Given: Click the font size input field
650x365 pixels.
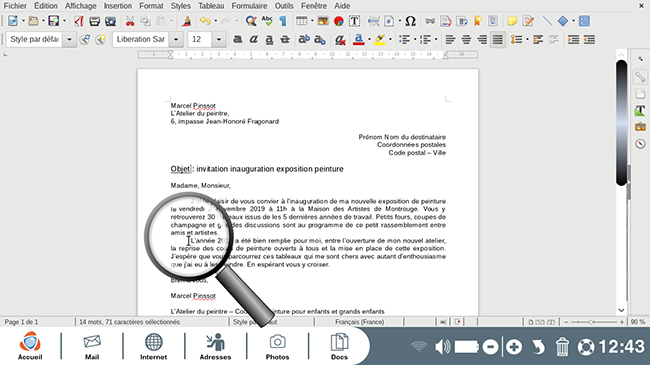Looking at the screenshot, I should tap(200, 39).
